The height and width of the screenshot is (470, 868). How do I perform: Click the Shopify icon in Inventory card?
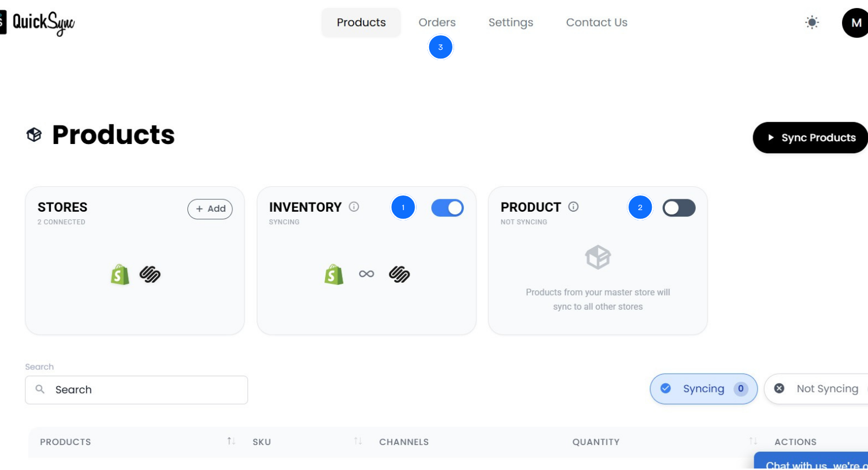pyautogui.click(x=334, y=275)
